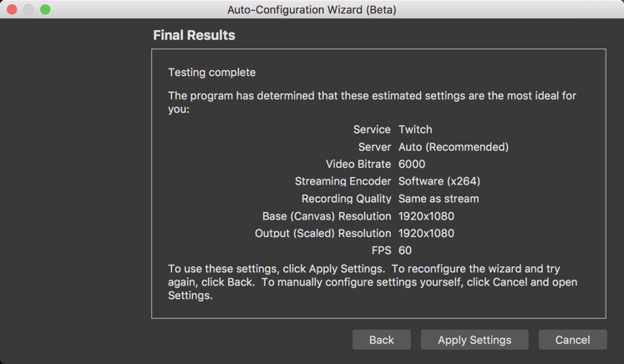
Task: Click the Streaming Encoder label
Action: [x=342, y=181]
